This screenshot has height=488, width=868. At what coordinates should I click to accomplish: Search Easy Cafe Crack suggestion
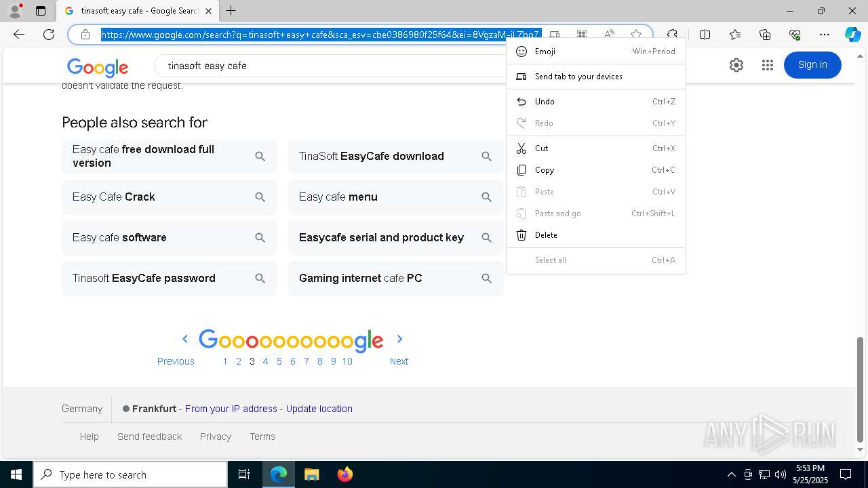click(x=170, y=197)
